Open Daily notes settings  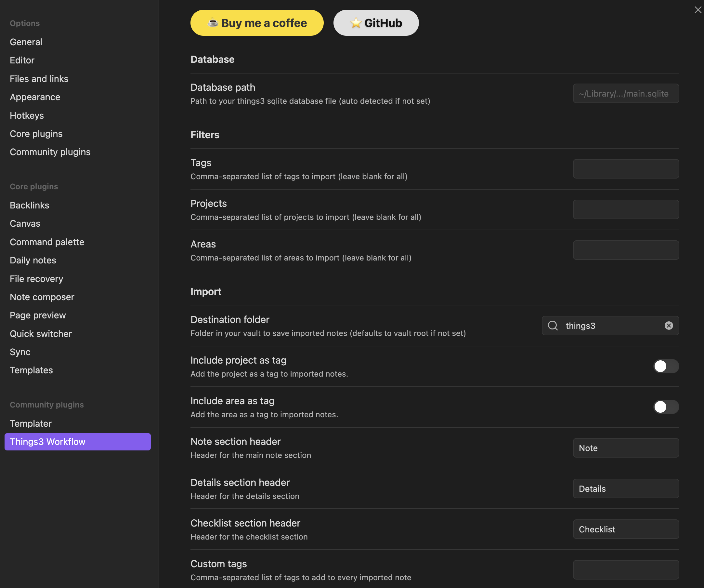(33, 260)
